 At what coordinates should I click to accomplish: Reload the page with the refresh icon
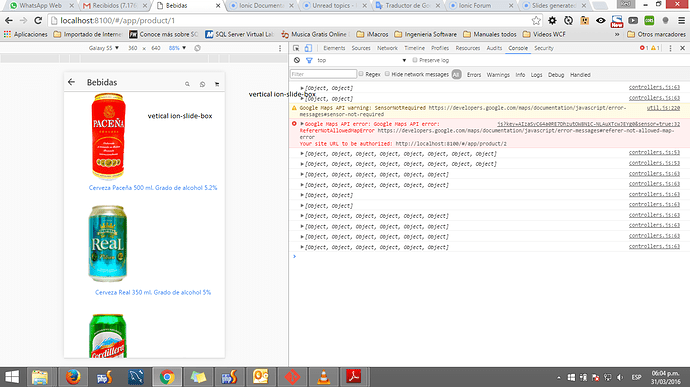coord(38,21)
